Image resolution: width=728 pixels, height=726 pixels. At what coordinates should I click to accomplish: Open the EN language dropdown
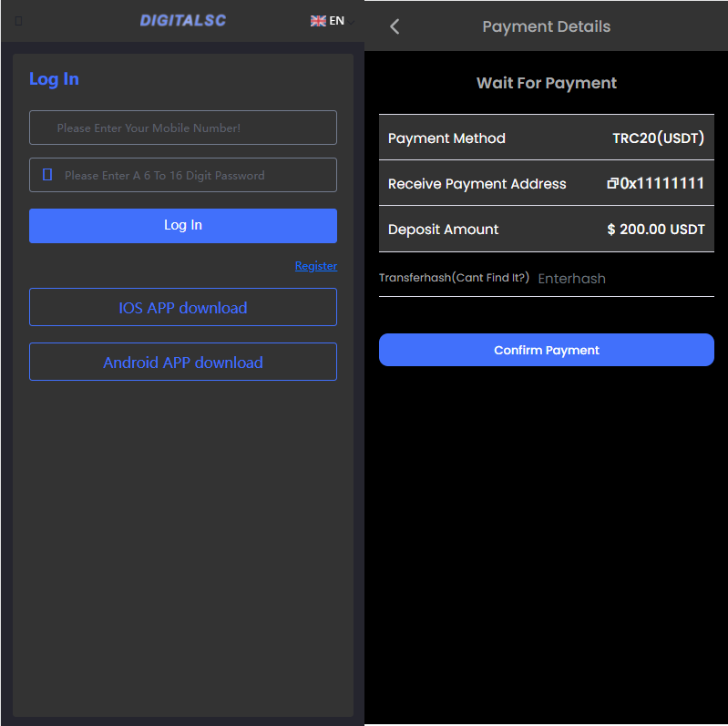[x=336, y=21]
